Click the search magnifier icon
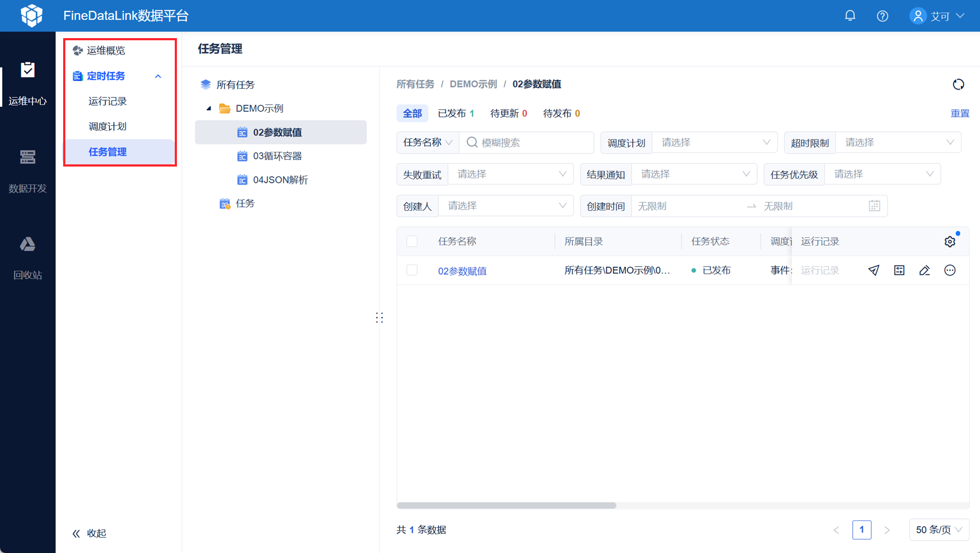980x553 pixels. pyautogui.click(x=472, y=143)
